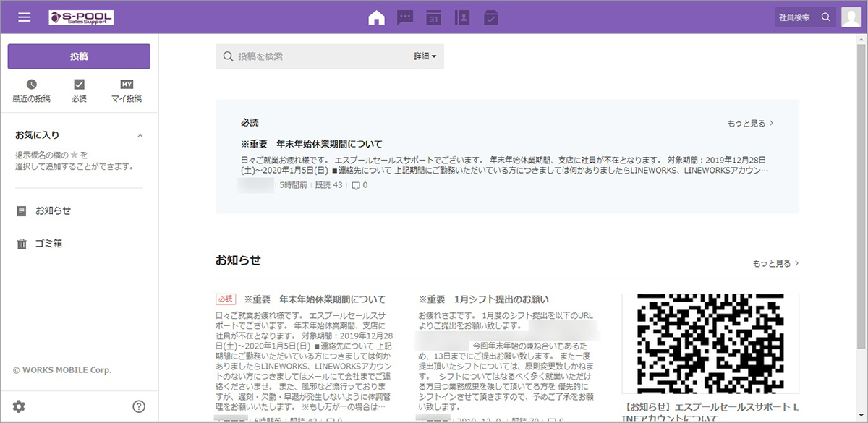This screenshot has height=423, width=868.
Task: Open the calendar icon in top bar
Action: [433, 17]
